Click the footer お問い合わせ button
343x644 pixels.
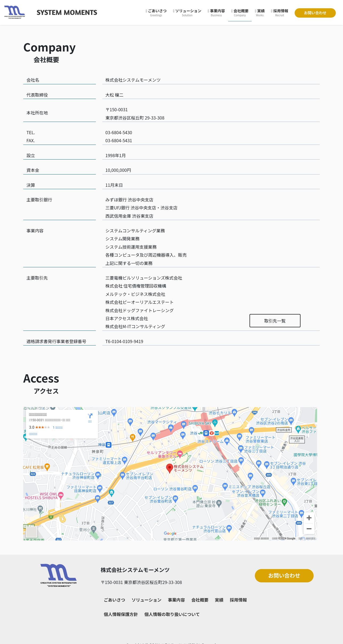tap(284, 576)
